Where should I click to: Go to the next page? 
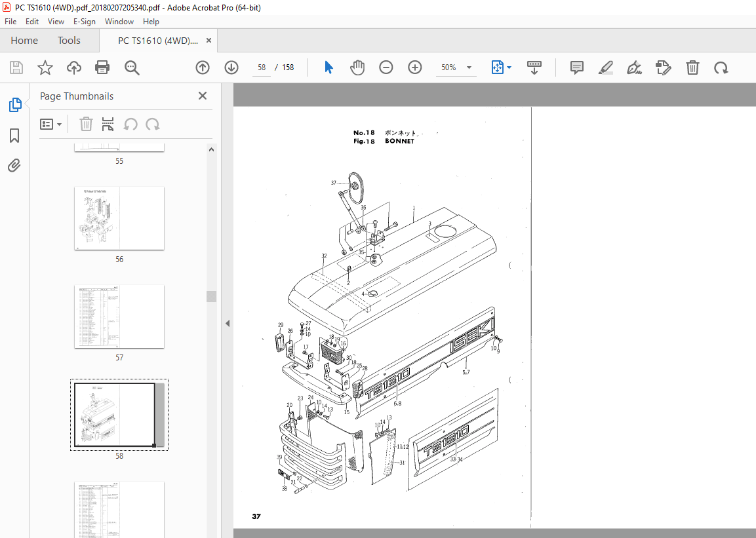[x=231, y=67]
